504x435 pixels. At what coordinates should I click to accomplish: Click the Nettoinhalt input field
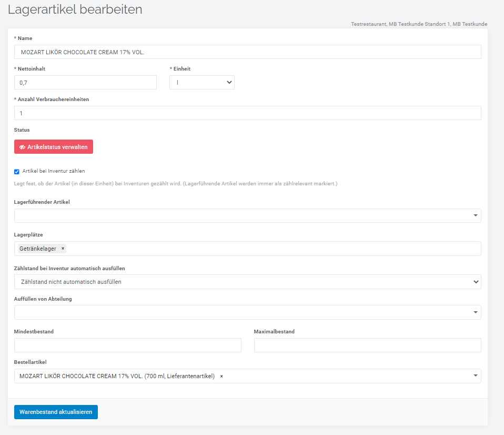click(x=86, y=82)
